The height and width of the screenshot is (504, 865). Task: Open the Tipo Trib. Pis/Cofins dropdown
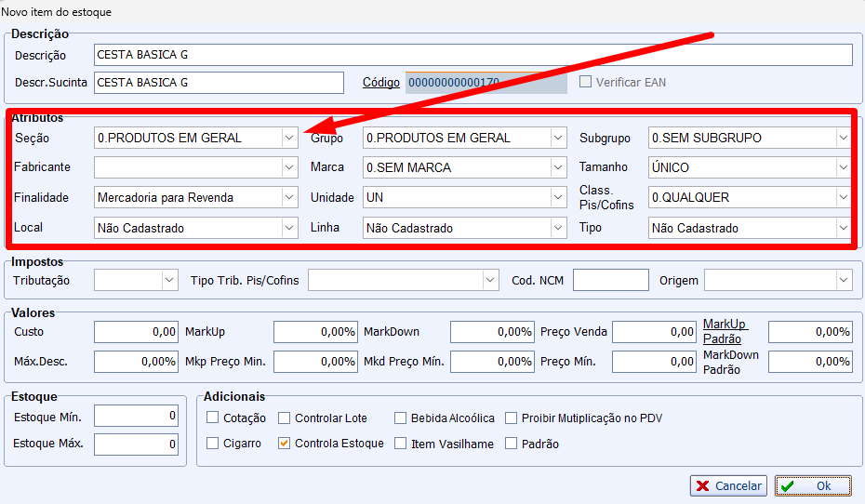pyautogui.click(x=489, y=280)
